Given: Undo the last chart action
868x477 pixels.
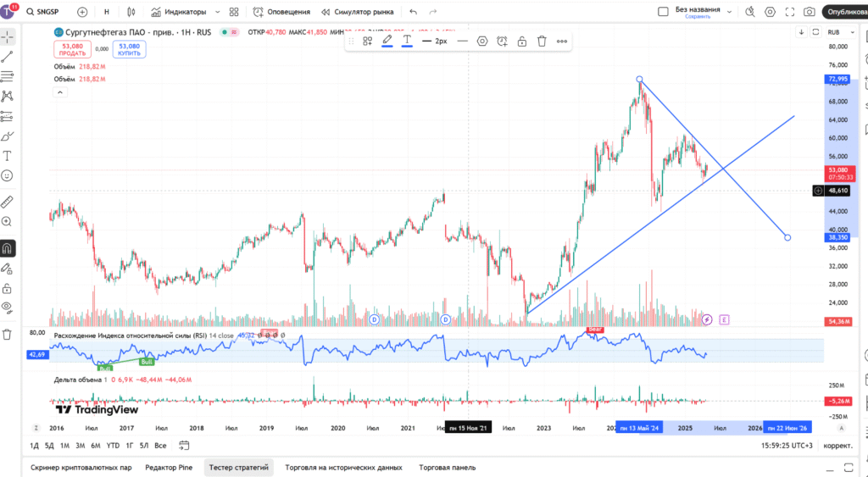Looking at the screenshot, I should [413, 12].
